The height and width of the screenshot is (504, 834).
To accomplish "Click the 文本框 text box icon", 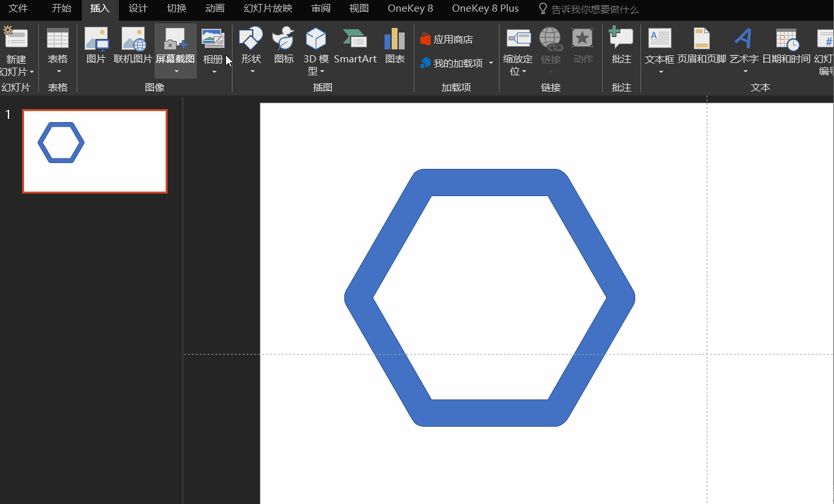I will (x=660, y=38).
